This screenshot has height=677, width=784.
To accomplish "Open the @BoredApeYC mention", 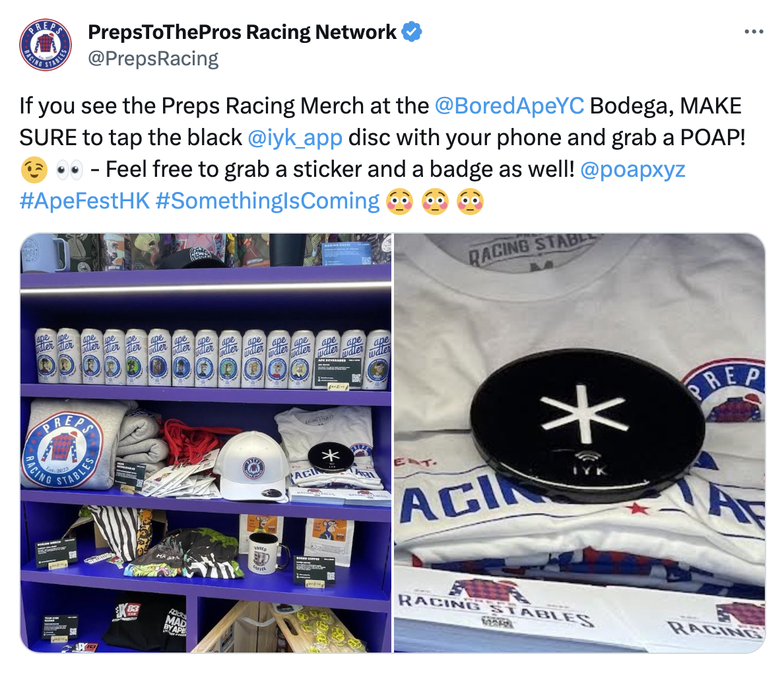I will click(x=509, y=106).
